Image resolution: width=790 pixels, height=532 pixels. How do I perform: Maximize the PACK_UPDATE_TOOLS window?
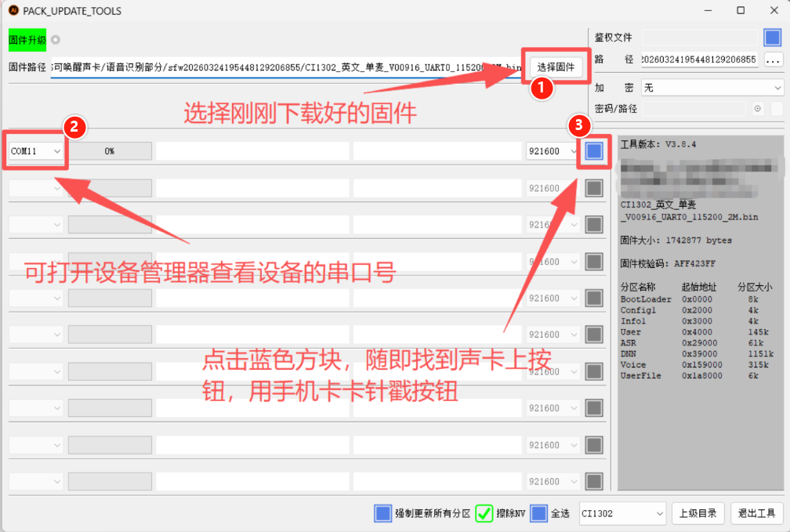(741, 11)
